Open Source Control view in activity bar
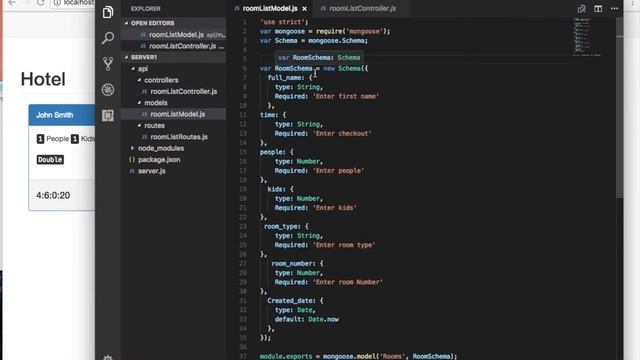This screenshot has width=640, height=360. (108, 64)
